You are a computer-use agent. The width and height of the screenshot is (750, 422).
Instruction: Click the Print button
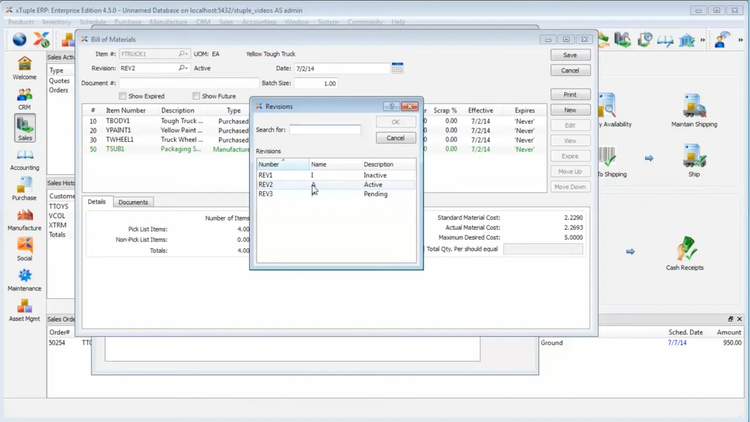569,95
